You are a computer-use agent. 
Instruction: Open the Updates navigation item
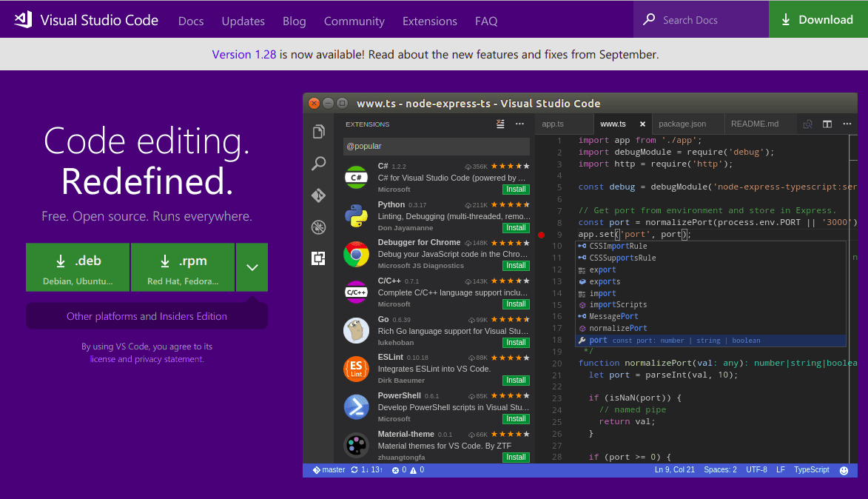point(243,21)
